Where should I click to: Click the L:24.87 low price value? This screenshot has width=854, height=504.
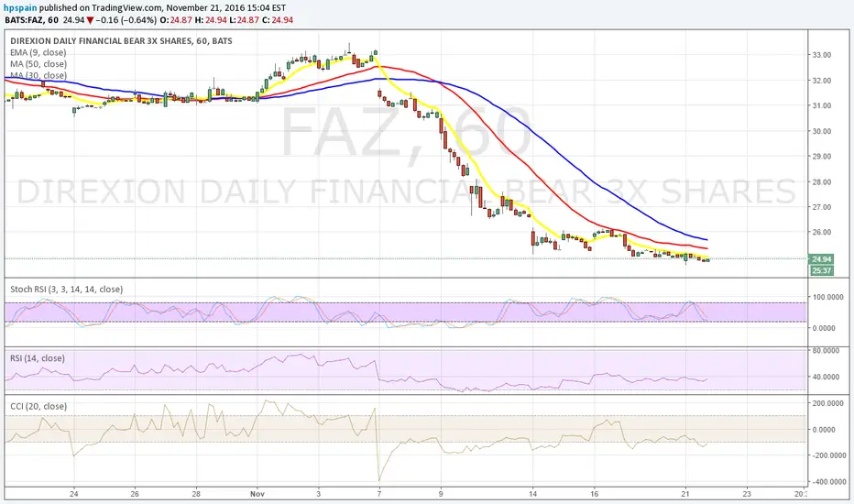point(244,20)
